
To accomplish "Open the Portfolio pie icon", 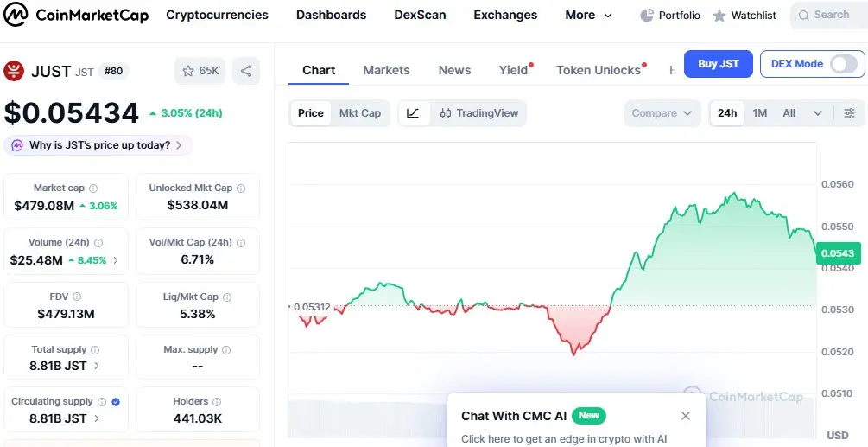I will pyautogui.click(x=648, y=16).
